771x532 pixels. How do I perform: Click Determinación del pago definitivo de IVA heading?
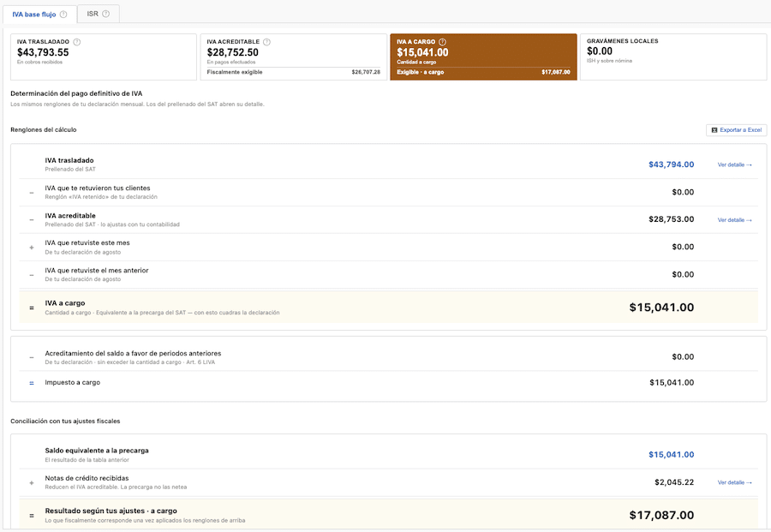(x=76, y=93)
